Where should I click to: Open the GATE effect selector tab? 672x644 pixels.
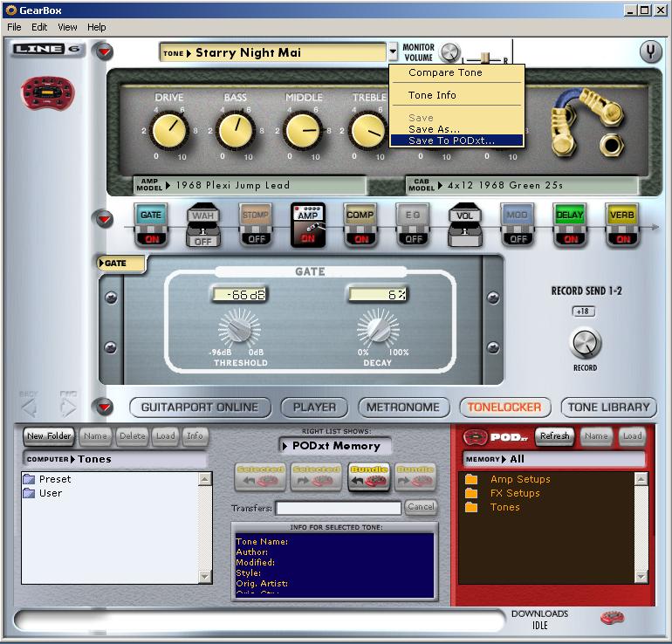120,264
